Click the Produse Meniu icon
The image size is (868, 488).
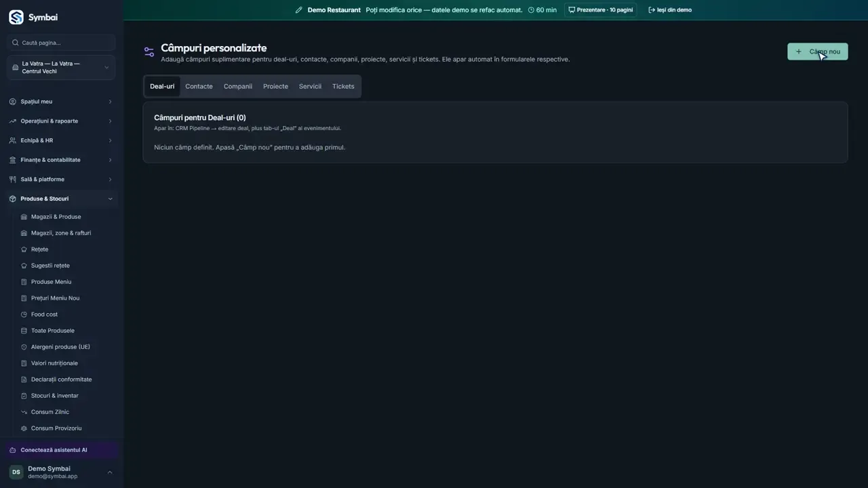coord(24,282)
